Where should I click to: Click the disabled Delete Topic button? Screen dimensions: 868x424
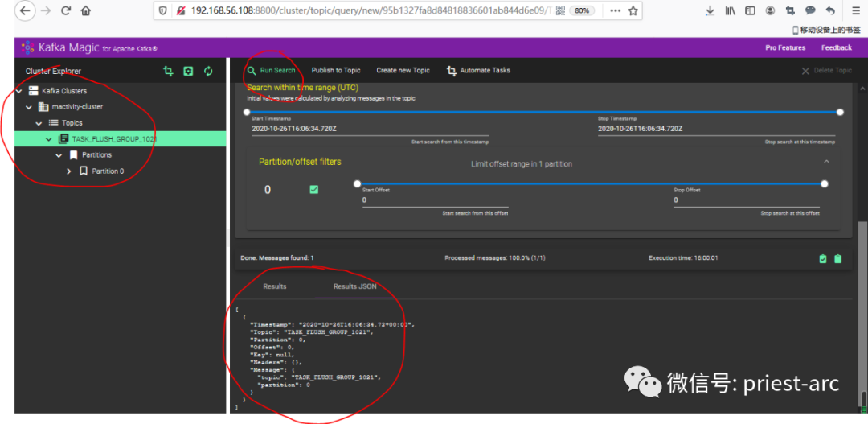[826, 70]
